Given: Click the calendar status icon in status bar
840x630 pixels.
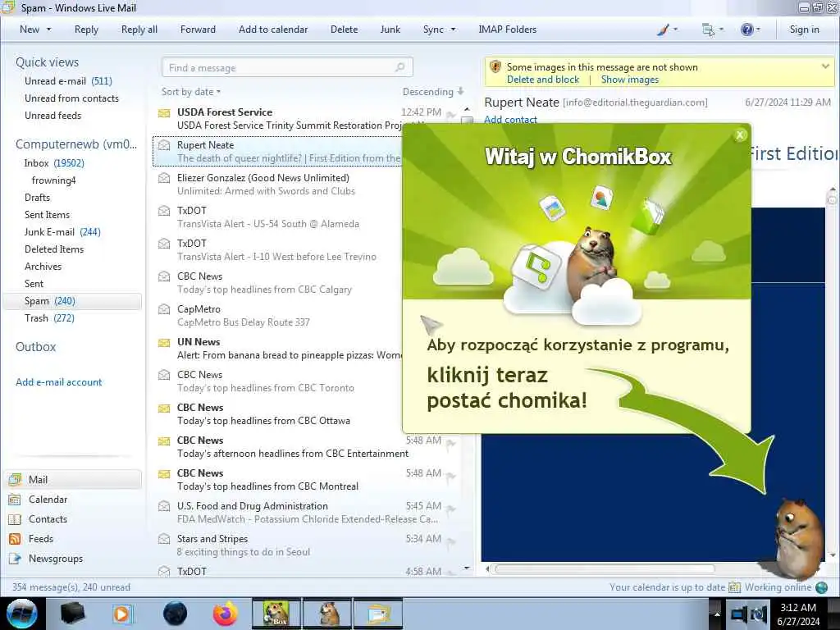Looking at the screenshot, I should coord(734,587).
